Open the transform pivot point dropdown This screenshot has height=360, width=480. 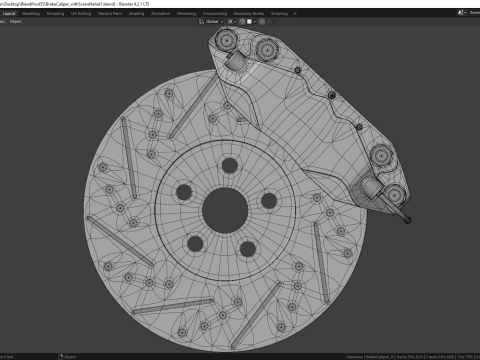pos(232,22)
